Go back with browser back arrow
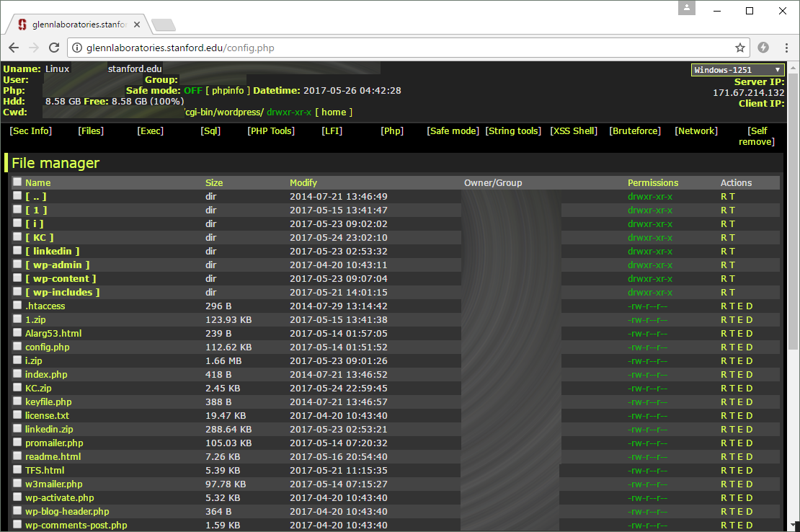 (x=14, y=48)
